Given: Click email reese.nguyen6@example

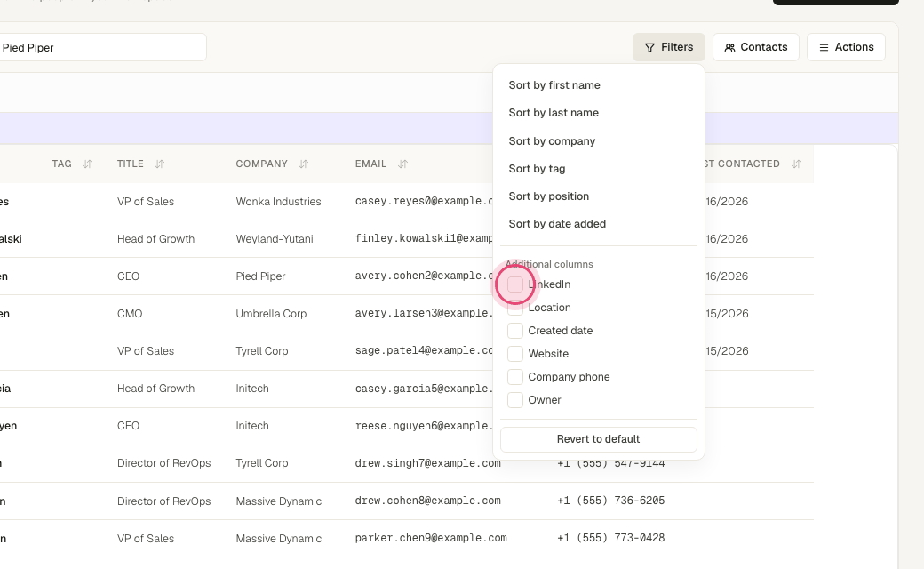Looking at the screenshot, I should pos(424,426).
